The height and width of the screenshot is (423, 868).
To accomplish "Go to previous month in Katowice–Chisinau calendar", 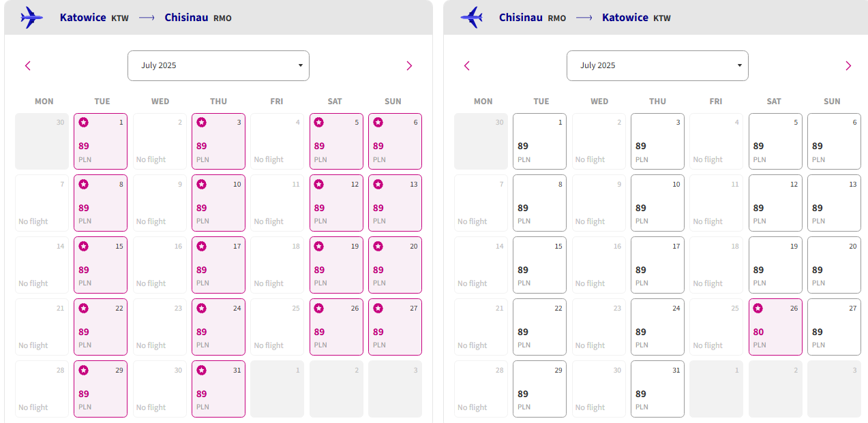I will [28, 66].
